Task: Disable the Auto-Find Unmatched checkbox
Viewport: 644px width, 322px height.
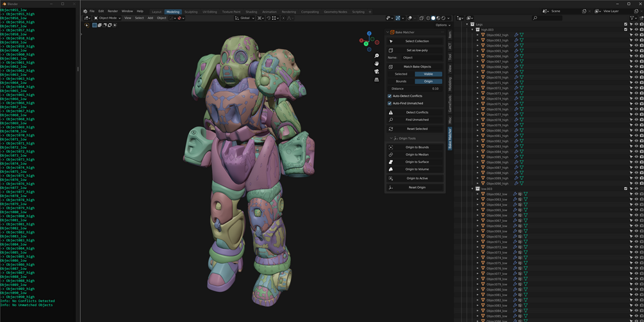Action: click(x=390, y=103)
